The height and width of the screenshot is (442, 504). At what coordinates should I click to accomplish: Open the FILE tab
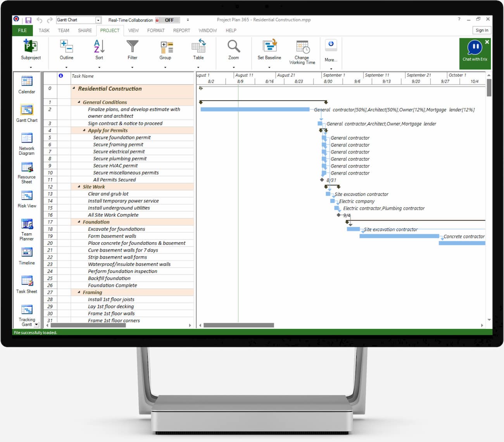(x=22, y=30)
